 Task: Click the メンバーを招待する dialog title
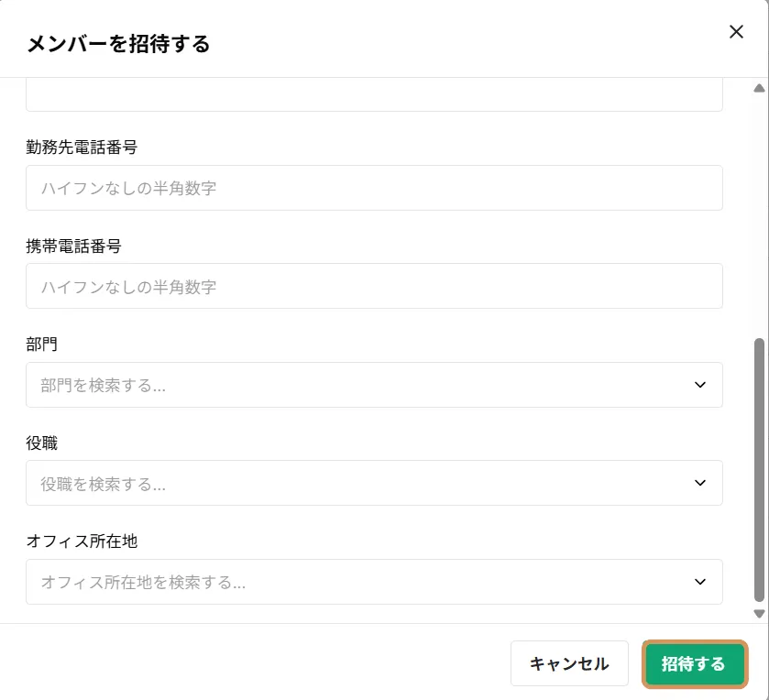tap(119, 42)
